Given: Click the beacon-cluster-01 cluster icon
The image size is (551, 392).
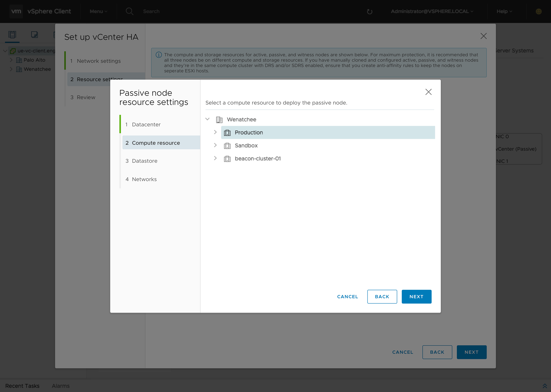Looking at the screenshot, I should pos(227,159).
